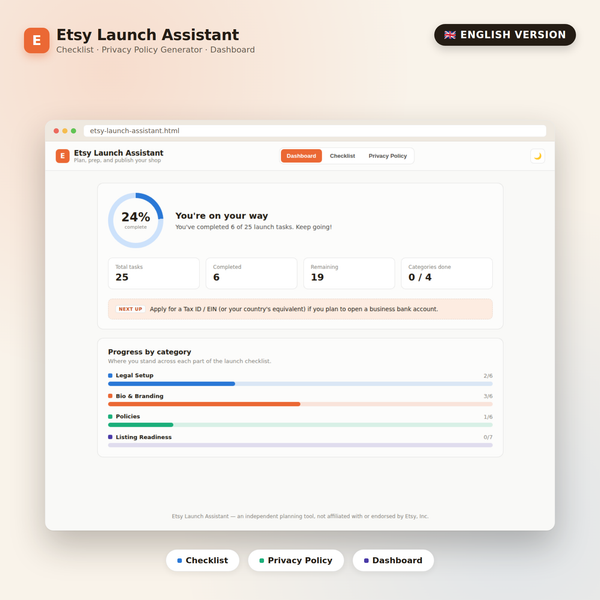
Task: Click the green maximize window dot
Action: pos(73,131)
